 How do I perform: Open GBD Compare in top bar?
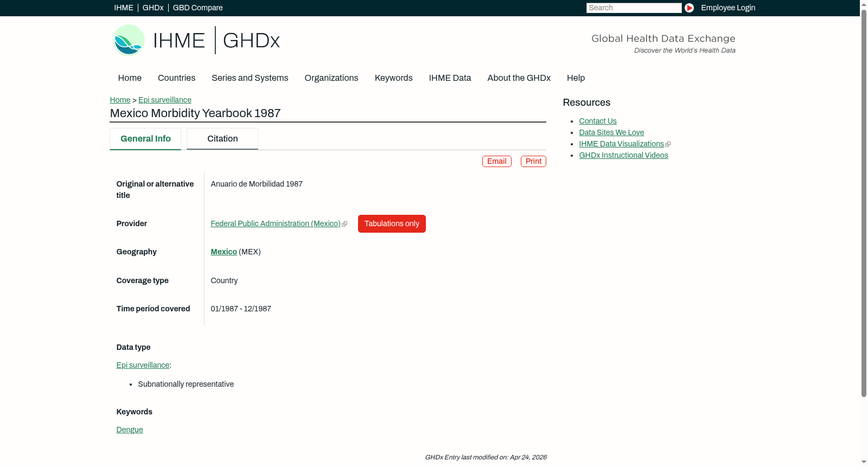pos(198,8)
